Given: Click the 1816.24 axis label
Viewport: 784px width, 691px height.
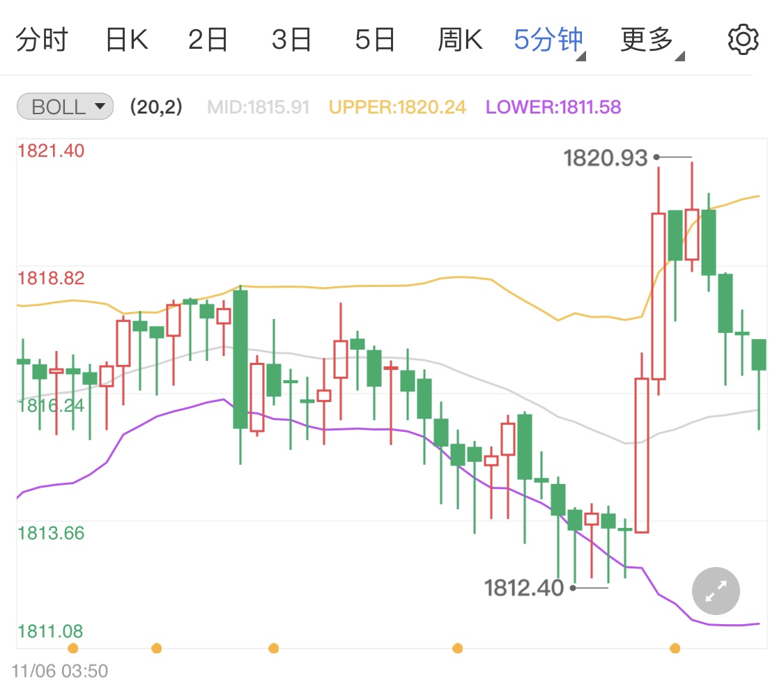Looking at the screenshot, I should 51,405.
